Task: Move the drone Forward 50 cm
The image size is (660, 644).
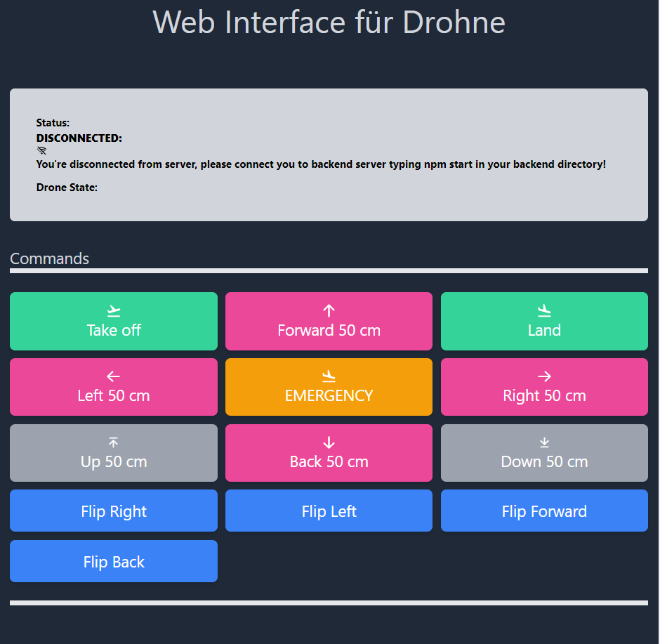Action: point(329,321)
